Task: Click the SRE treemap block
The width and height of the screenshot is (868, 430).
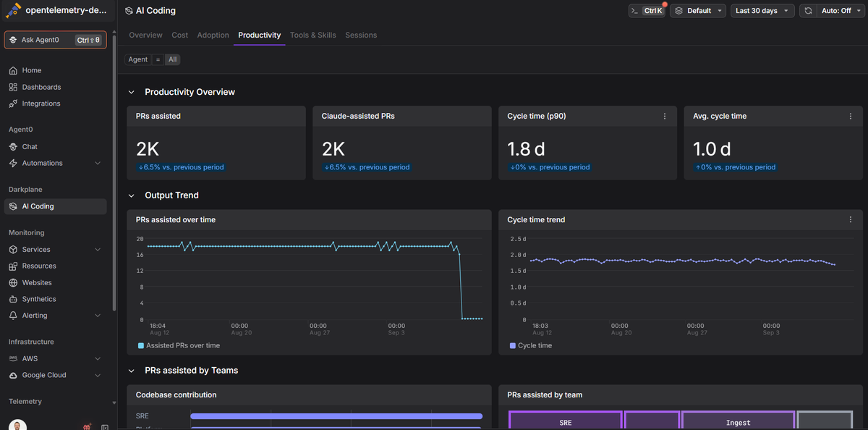Action: click(566, 421)
